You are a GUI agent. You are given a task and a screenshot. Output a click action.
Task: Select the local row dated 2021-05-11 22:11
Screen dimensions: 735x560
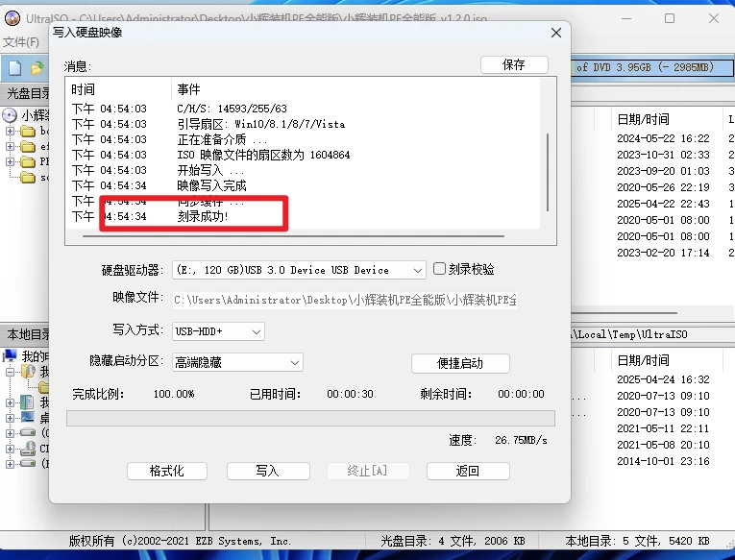pyautogui.click(x=663, y=428)
